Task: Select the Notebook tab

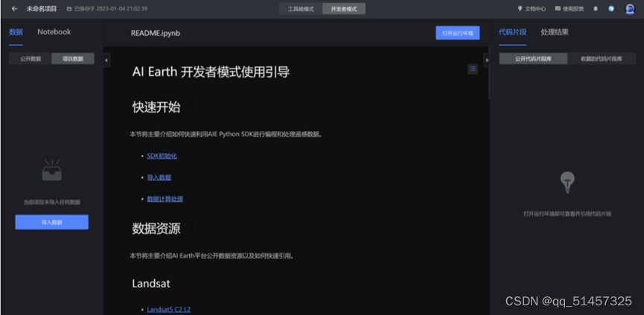Action: 54,32
